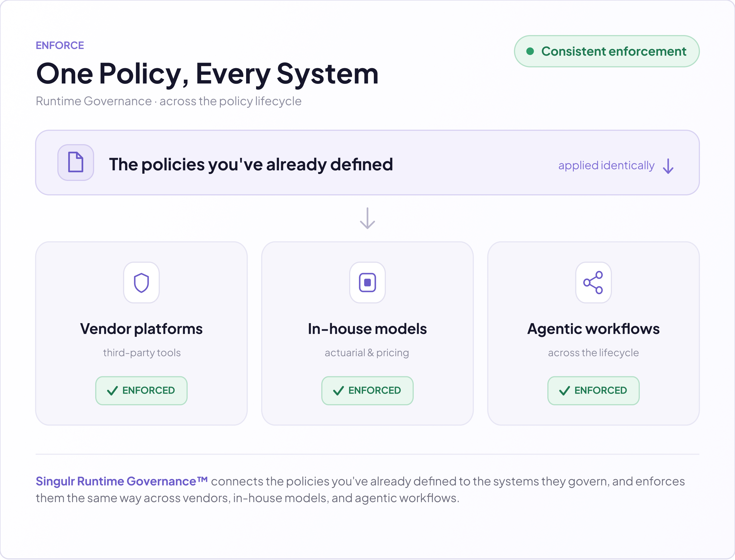Select the ENFORCE section label

click(x=60, y=45)
